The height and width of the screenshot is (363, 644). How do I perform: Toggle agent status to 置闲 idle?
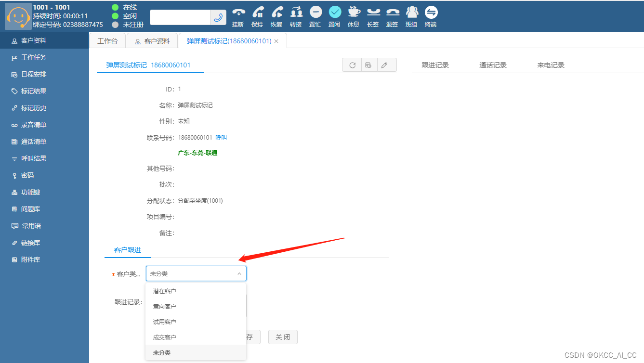(x=334, y=13)
